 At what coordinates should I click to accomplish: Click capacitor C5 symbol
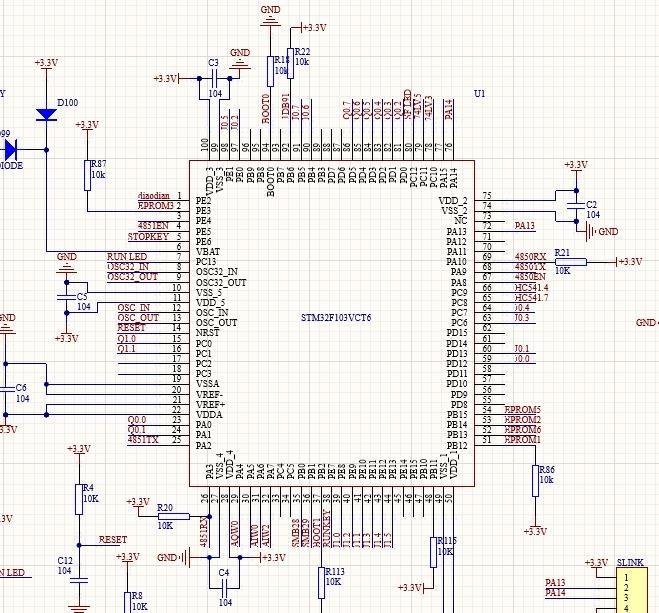click(x=66, y=297)
